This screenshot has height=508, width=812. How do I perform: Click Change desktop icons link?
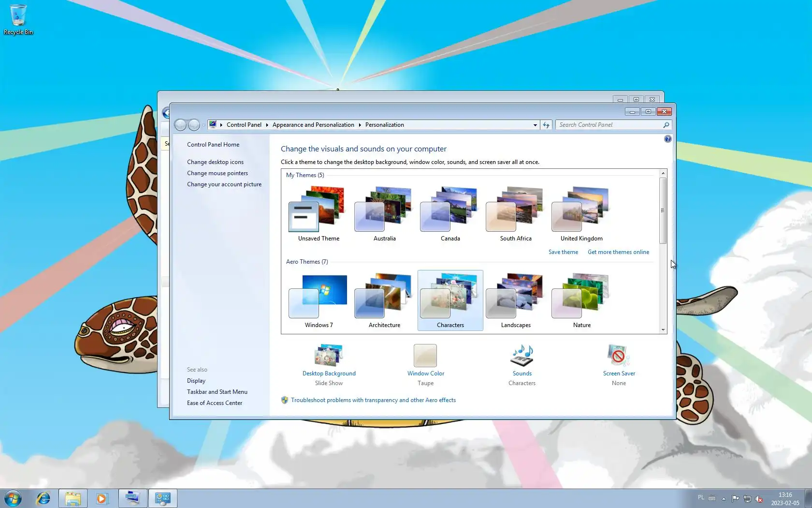tap(215, 162)
